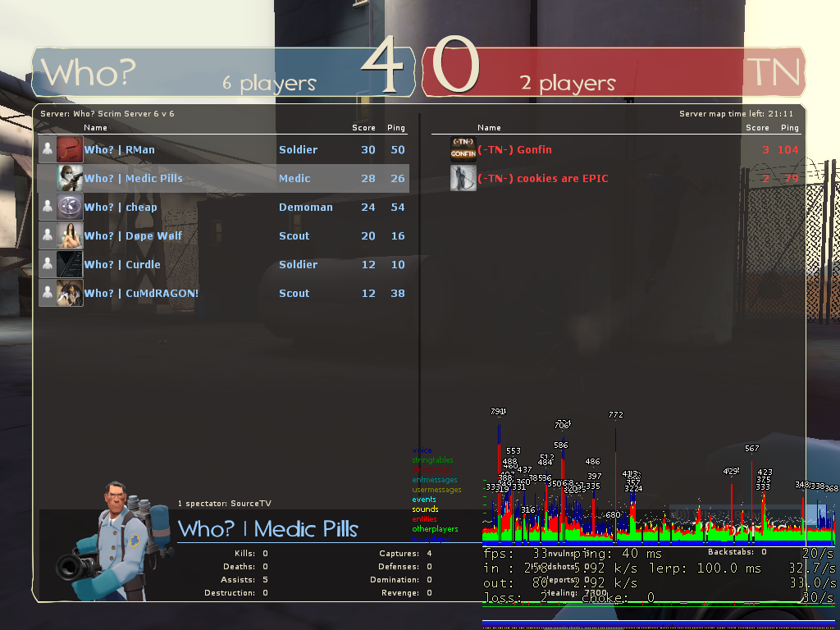The height and width of the screenshot is (630, 840).
Task: Click the 'events' net graph legend entry
Action: coord(424,500)
